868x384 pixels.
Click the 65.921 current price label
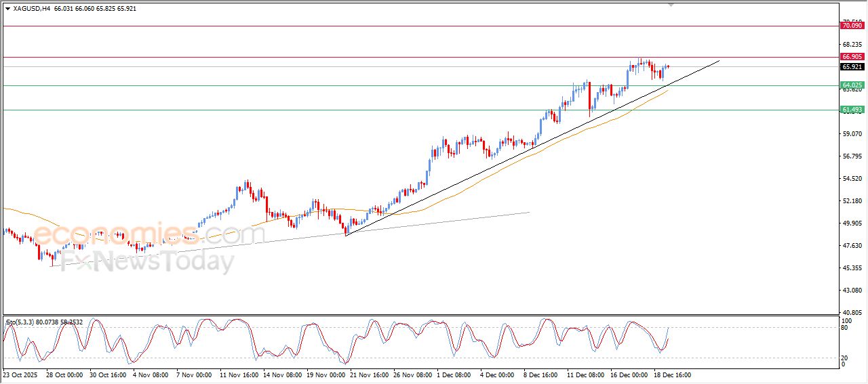click(851, 66)
